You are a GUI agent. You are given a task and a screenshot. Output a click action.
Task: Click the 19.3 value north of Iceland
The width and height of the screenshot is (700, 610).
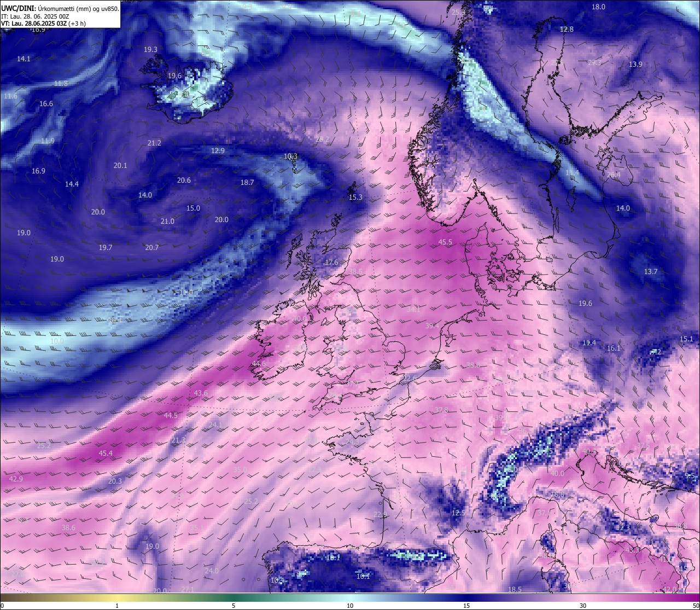click(x=150, y=49)
